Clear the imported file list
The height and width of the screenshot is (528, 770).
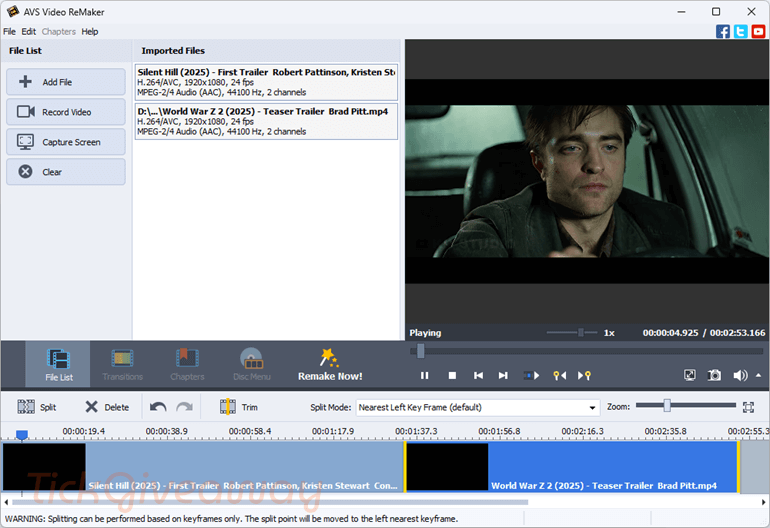pos(66,172)
